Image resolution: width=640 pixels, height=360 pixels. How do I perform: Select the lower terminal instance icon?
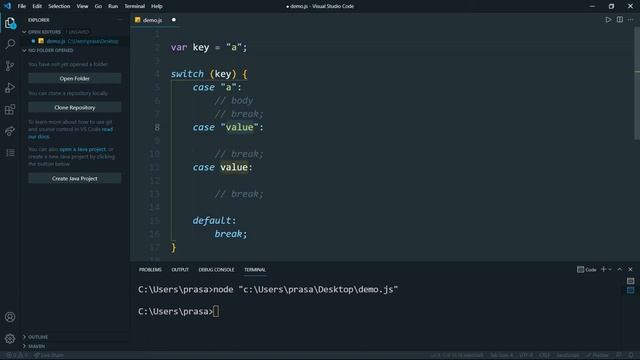(x=631, y=290)
